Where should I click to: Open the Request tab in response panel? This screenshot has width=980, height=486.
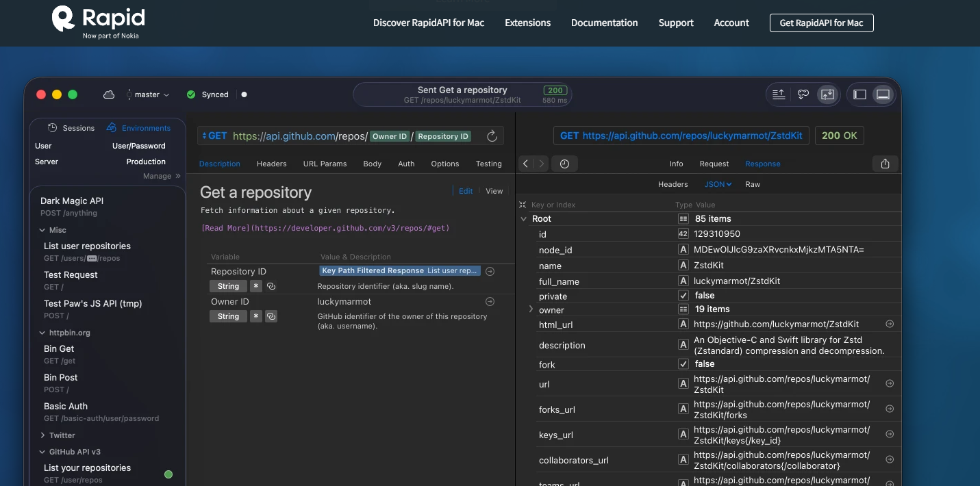(x=714, y=164)
